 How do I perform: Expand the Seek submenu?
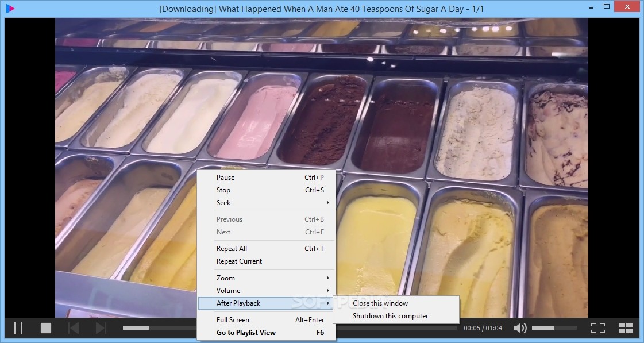267,202
